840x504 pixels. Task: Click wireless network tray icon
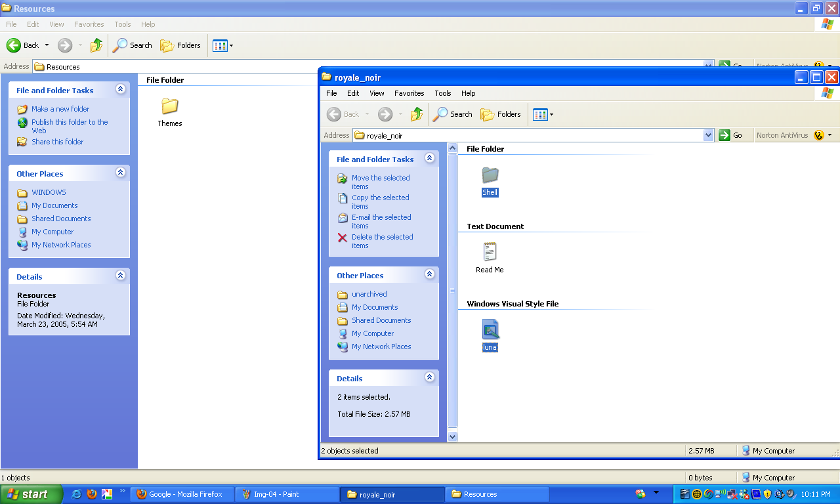click(x=720, y=493)
